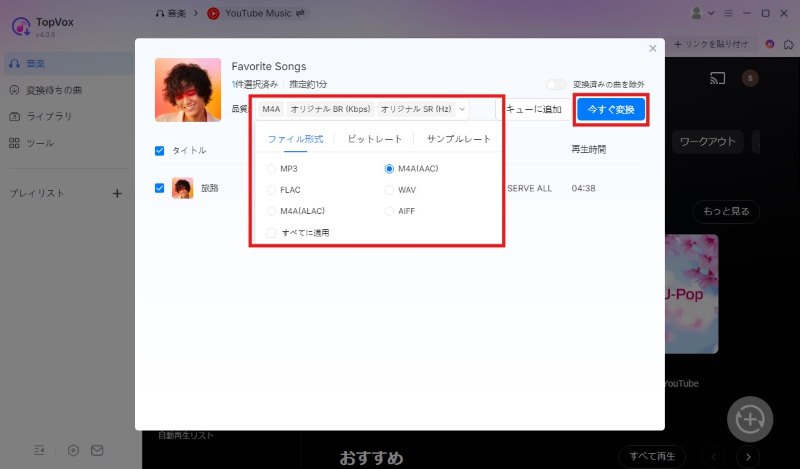Viewport: 800px width, 469px height.
Task: Click the ワークアウト category chip
Action: [708, 142]
